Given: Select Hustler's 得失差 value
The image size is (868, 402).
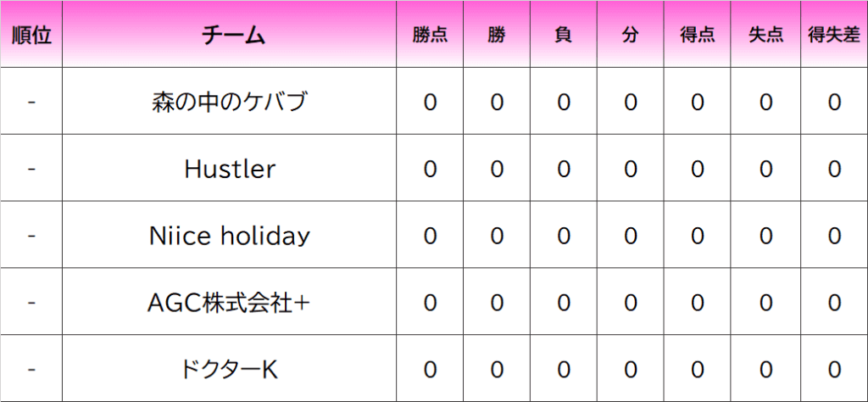Looking at the screenshot, I should click(834, 169).
